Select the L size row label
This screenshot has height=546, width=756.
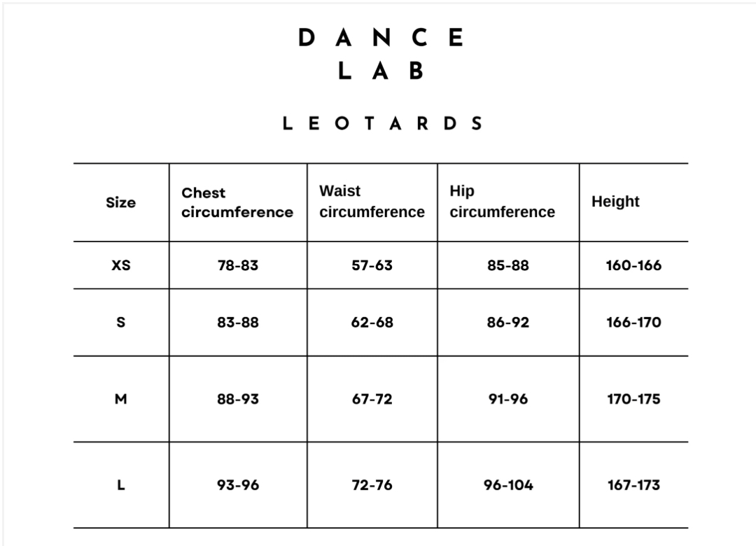point(121,485)
